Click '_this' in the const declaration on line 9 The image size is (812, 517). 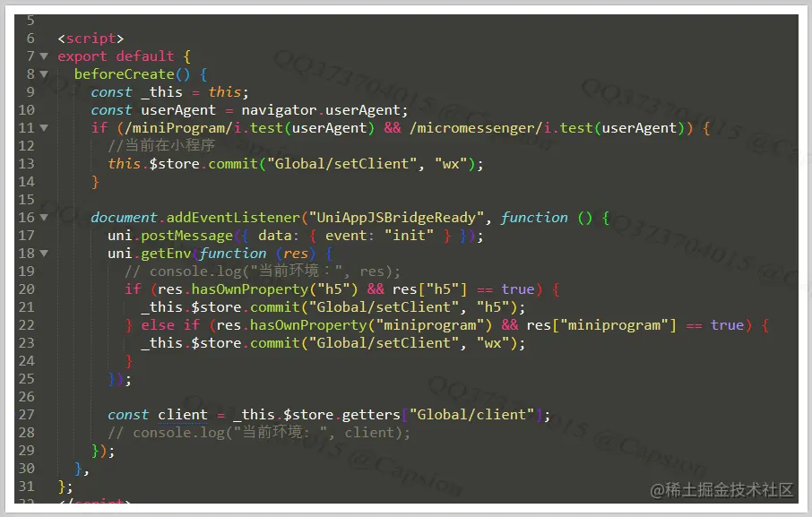coord(161,92)
